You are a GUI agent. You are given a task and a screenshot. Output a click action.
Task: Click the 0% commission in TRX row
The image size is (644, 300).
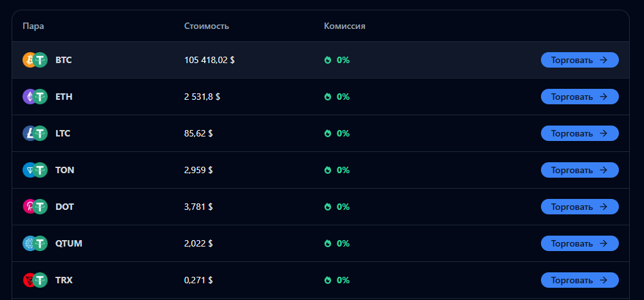343,280
